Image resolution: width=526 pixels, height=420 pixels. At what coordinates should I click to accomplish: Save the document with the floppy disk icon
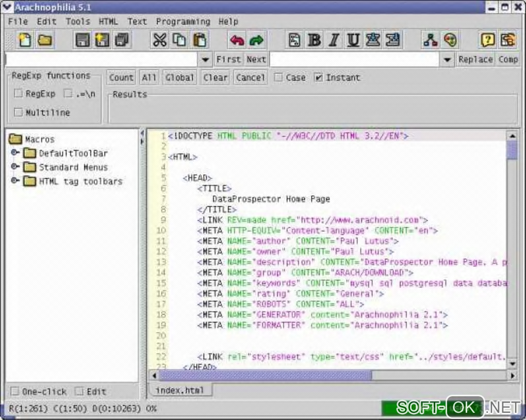[83, 40]
